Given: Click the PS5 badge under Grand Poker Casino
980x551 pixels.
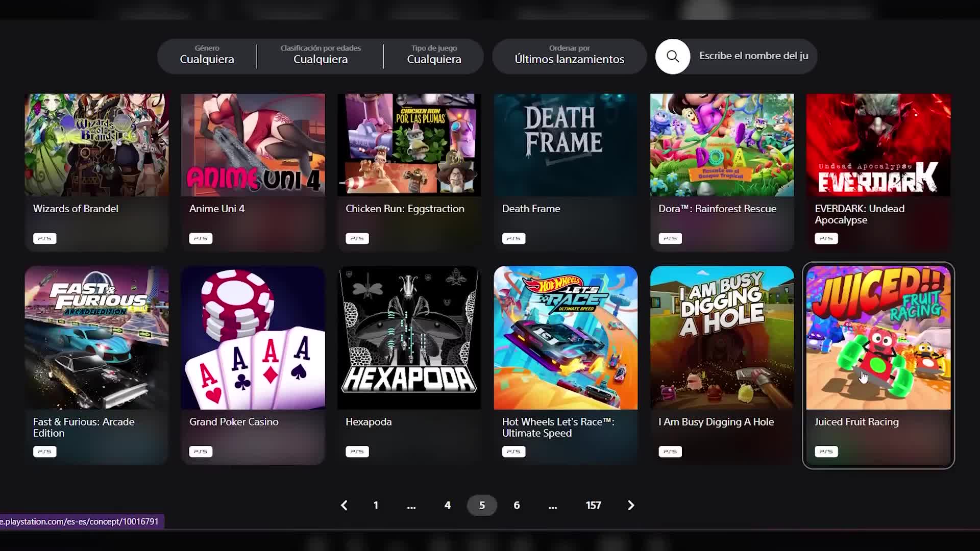Looking at the screenshot, I should click(x=201, y=452).
